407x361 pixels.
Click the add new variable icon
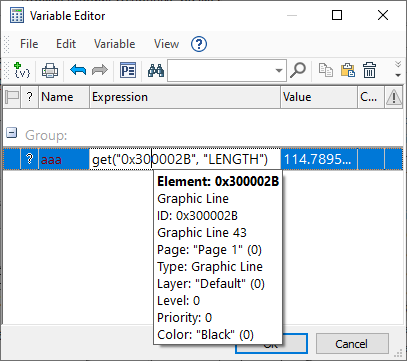(22, 70)
